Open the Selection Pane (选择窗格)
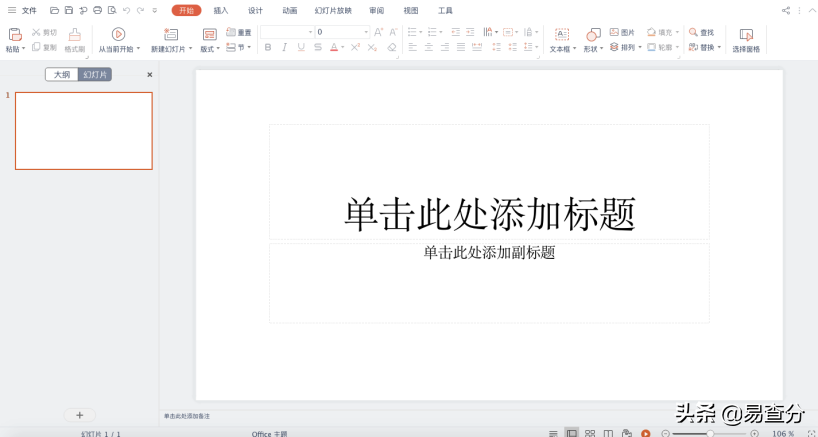 pyautogui.click(x=746, y=35)
